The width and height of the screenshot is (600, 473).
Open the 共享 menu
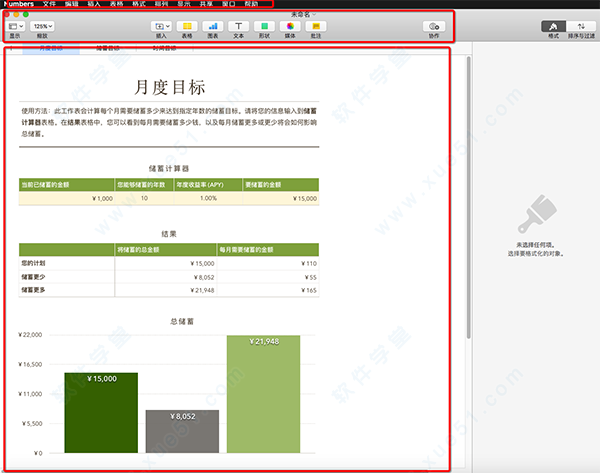(x=206, y=4)
